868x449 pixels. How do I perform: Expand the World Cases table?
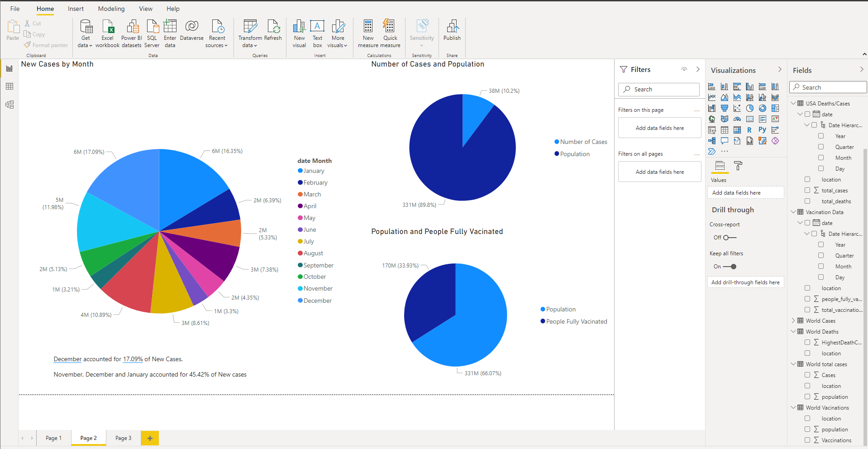[x=793, y=320]
